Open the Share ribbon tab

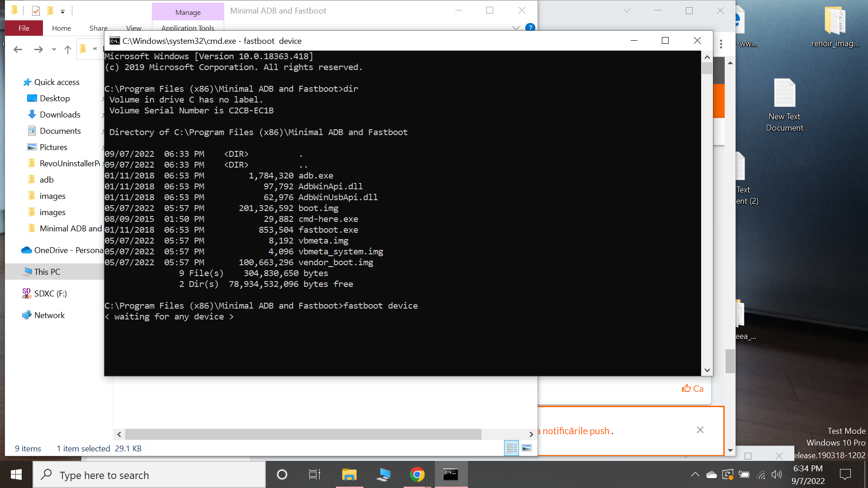(98, 28)
